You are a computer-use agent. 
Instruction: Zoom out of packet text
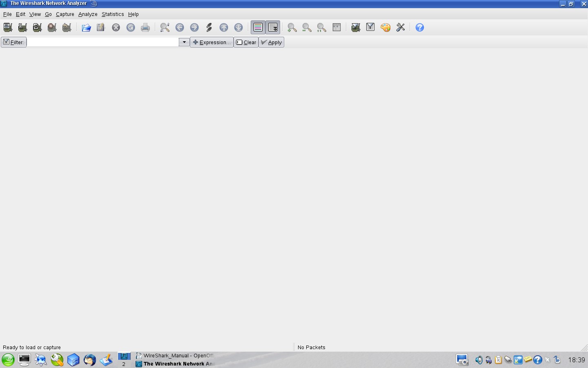point(307,27)
